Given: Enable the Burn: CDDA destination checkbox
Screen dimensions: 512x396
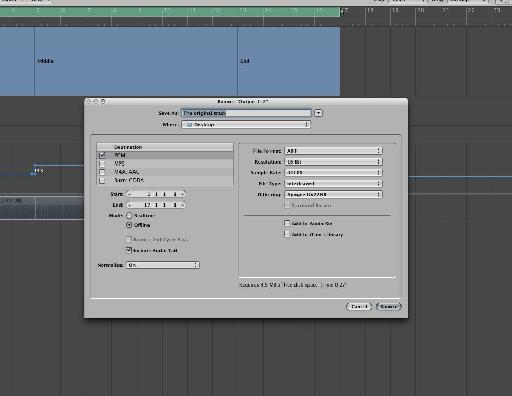Looking at the screenshot, I should 102,180.
